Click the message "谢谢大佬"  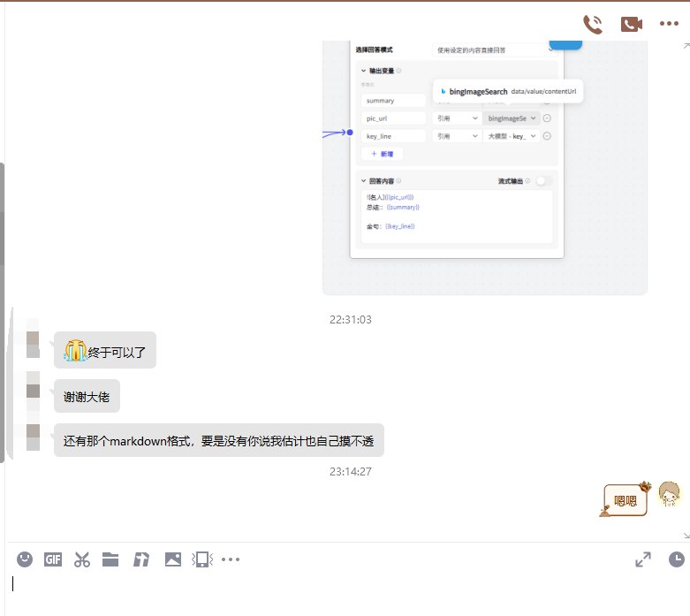pyautogui.click(x=87, y=396)
